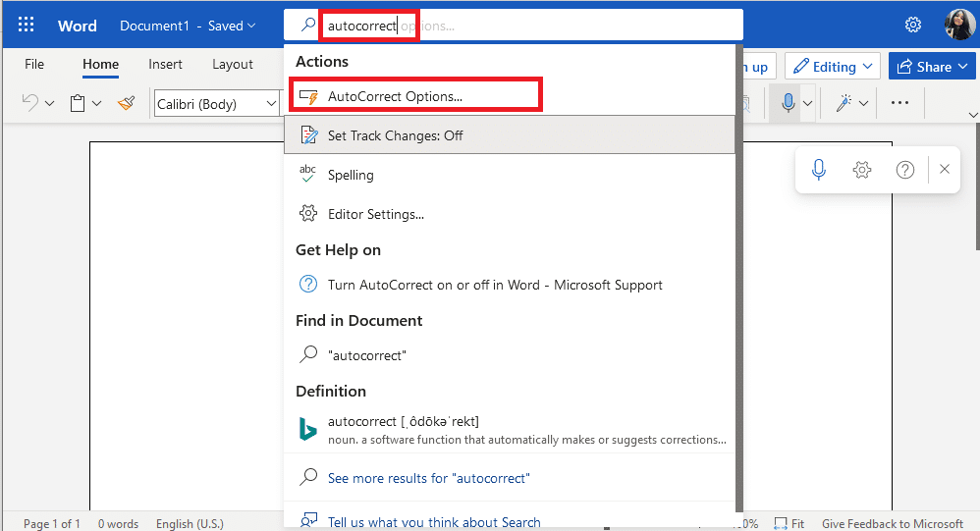Open the Share dropdown button
The height and width of the screenshot is (531, 980).
tap(932, 66)
